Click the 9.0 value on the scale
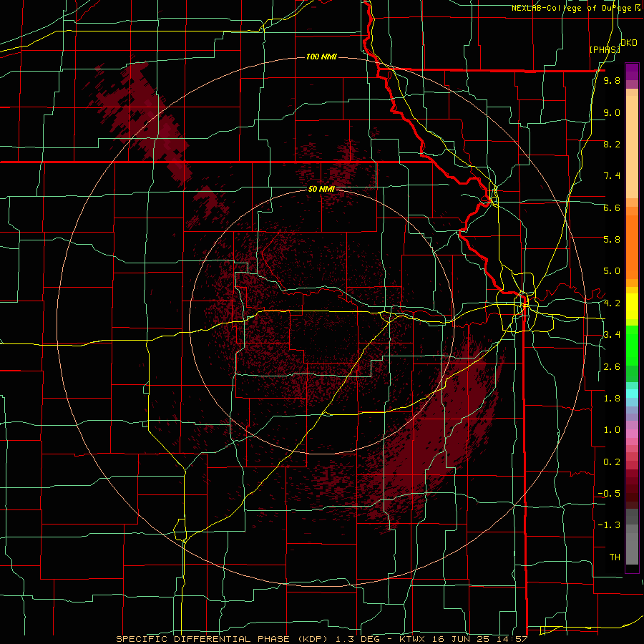Screen dimensions: 644x644 point(612,112)
